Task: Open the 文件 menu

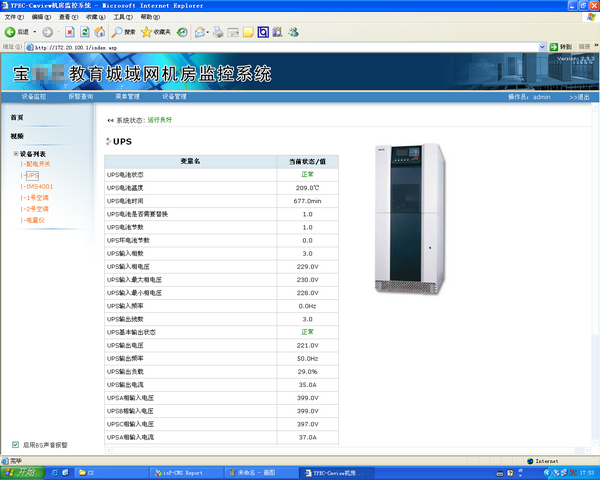Action: (x=14, y=17)
